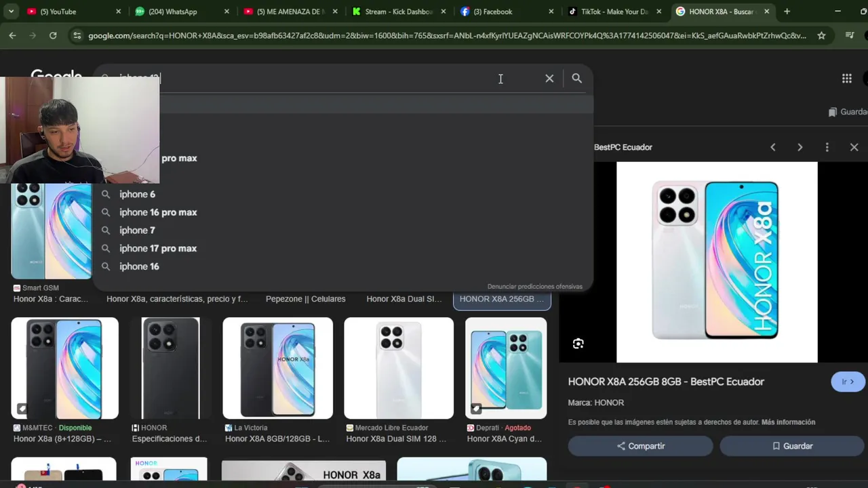Search this image with Lens icon
Viewport: 868px width, 488px height.
pyautogui.click(x=578, y=344)
